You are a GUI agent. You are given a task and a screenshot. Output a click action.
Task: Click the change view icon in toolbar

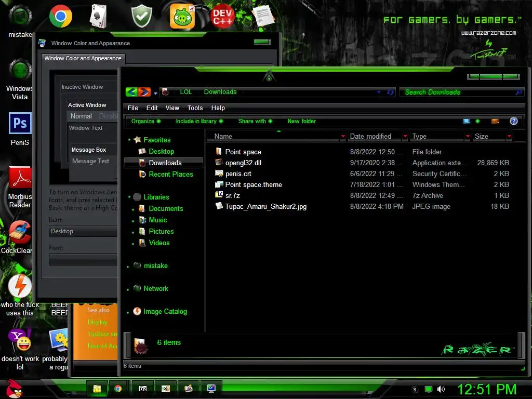pos(467,121)
